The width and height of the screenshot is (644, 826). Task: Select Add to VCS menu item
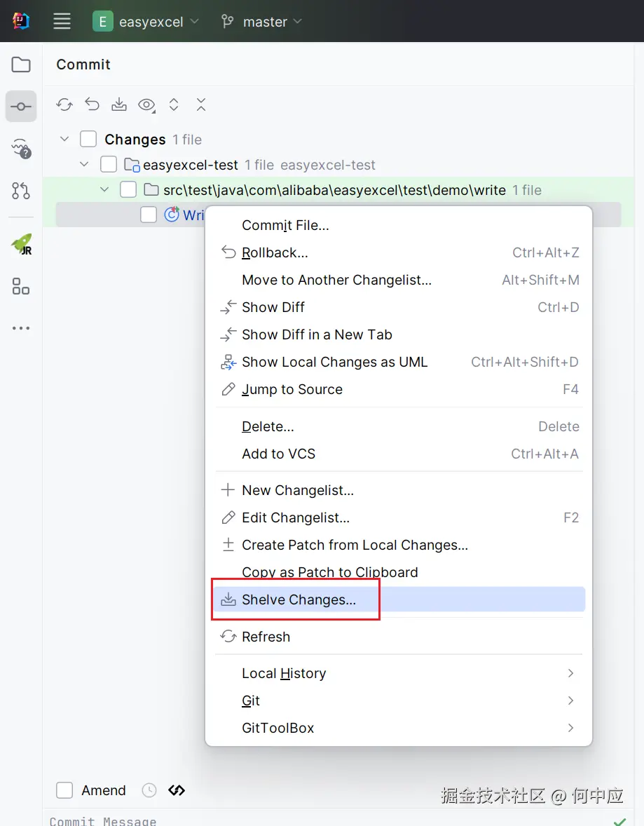399,454
